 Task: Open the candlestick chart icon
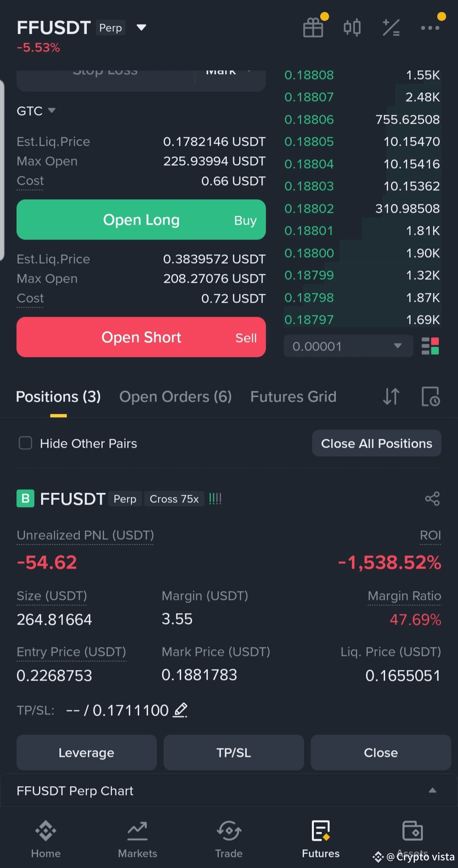(352, 28)
